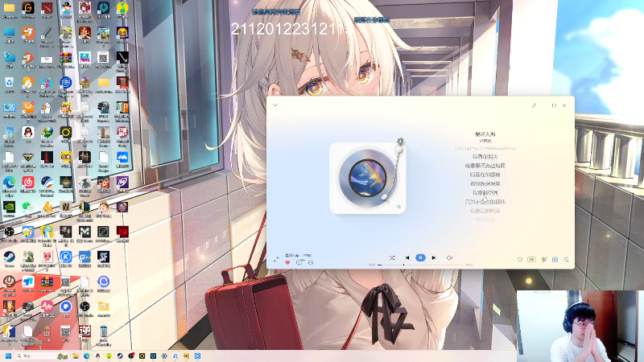Viewport: 644px width, 362px height.
Task: Collapse the player with the top-left chevron
Action: [275, 105]
